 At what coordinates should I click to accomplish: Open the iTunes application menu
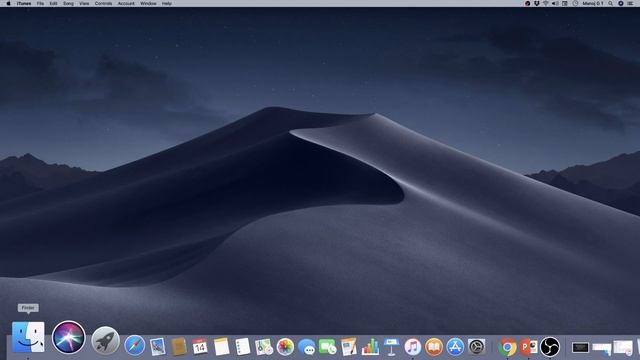click(x=24, y=3)
